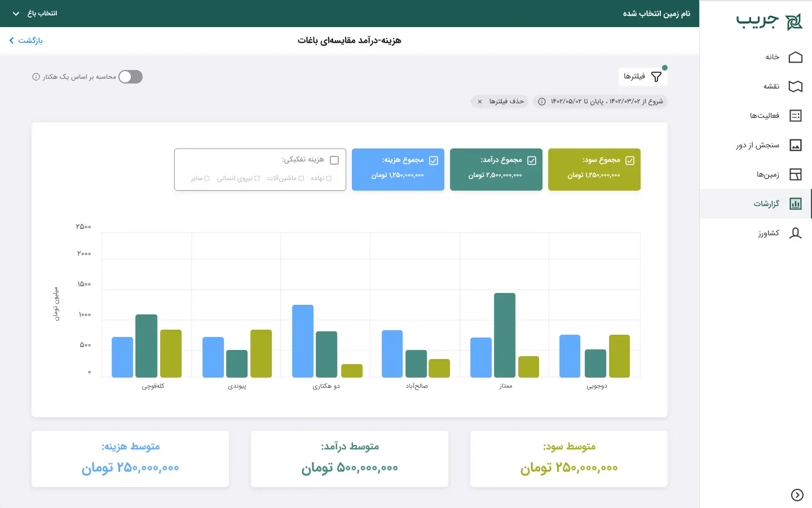Click the x-axis label دوجویی
812x508 pixels.
597,386
